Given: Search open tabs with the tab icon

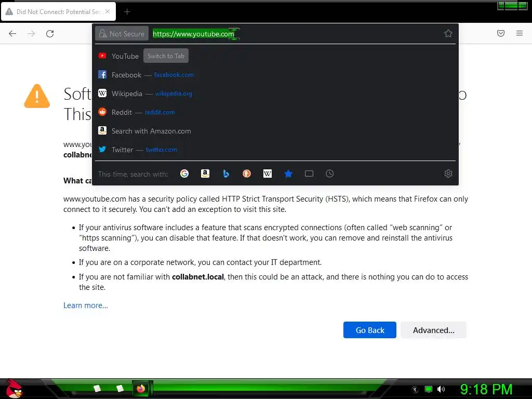Looking at the screenshot, I should (309, 174).
